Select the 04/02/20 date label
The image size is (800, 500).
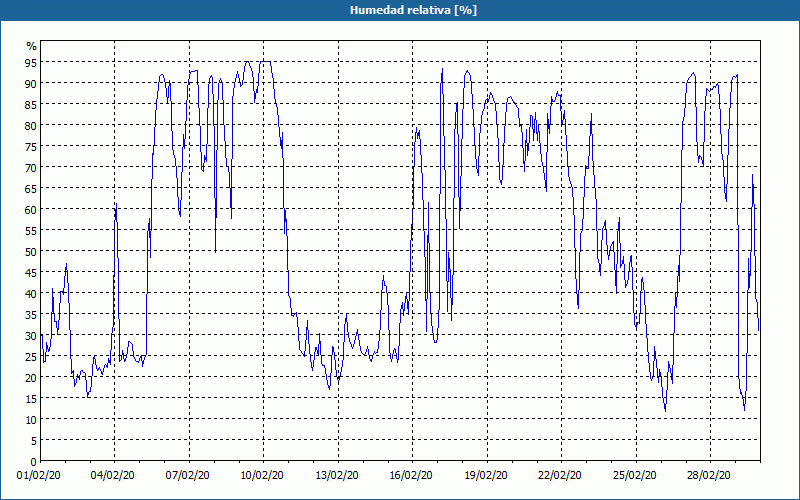coord(113,475)
